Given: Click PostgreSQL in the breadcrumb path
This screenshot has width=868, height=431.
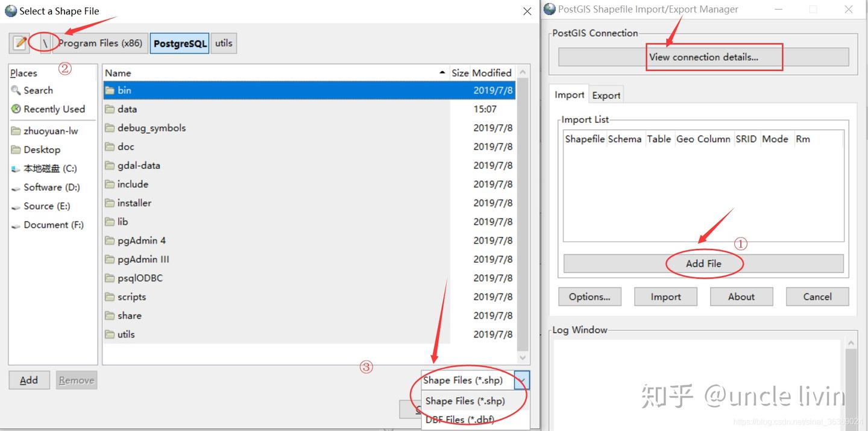Looking at the screenshot, I should pos(179,43).
